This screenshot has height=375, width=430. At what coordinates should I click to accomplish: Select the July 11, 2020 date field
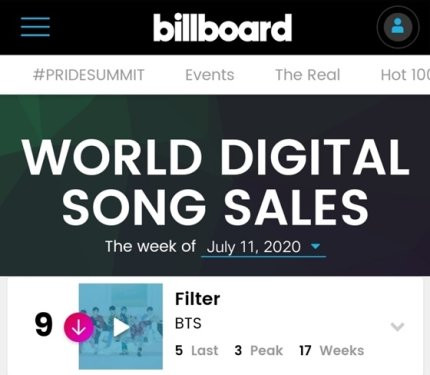[263, 247]
